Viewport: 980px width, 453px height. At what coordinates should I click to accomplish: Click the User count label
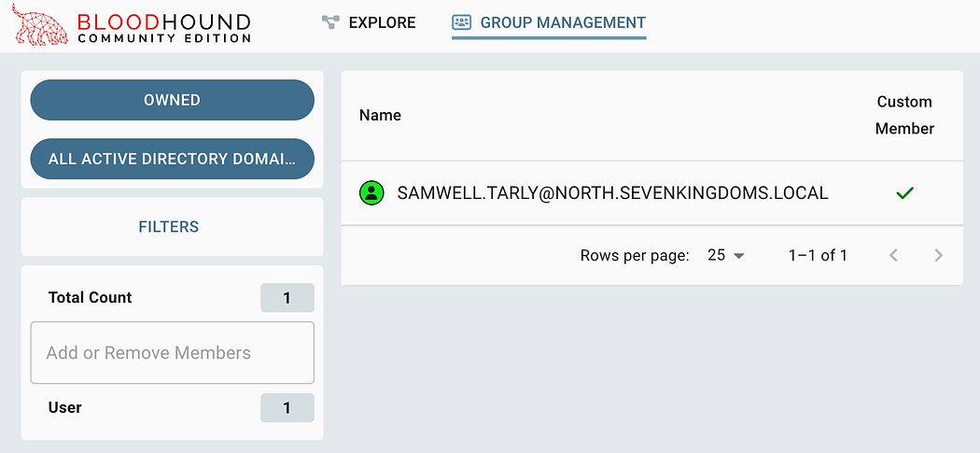click(x=65, y=407)
